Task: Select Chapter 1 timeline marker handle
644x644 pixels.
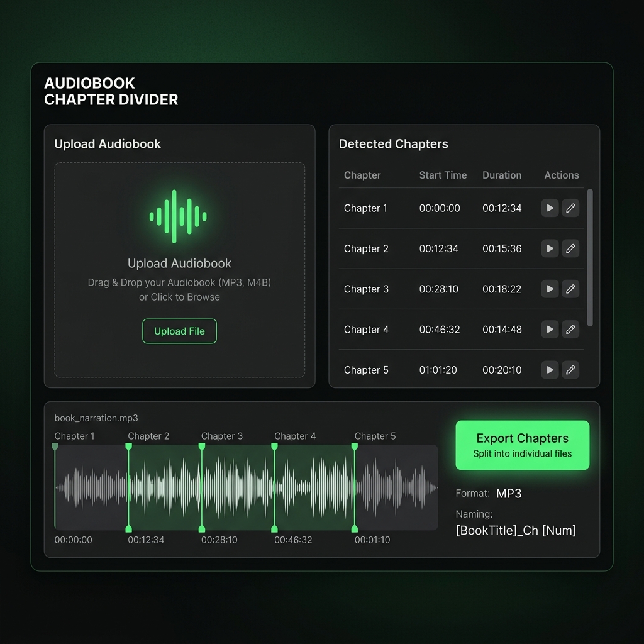Action: coord(55,446)
